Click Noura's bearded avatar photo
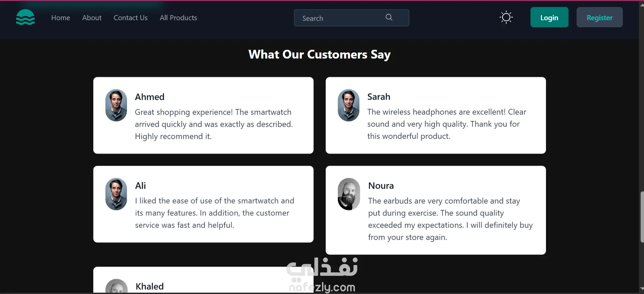 pos(349,194)
